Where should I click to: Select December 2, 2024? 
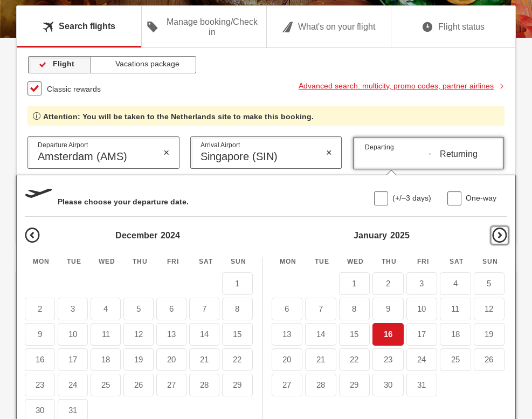(40, 309)
